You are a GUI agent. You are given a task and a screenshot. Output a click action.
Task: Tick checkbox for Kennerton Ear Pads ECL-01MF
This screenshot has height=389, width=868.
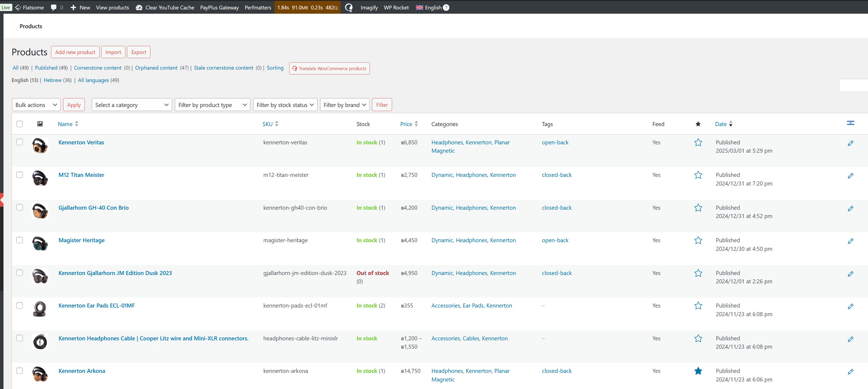(x=20, y=305)
